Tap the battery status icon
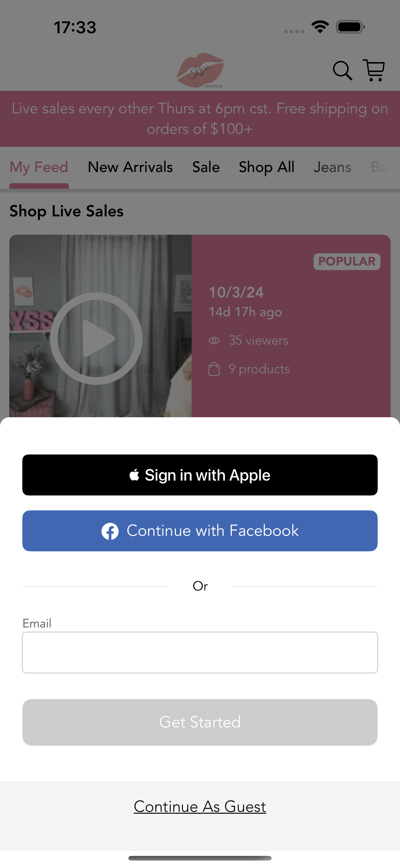This screenshot has height=868, width=400. coord(350,27)
